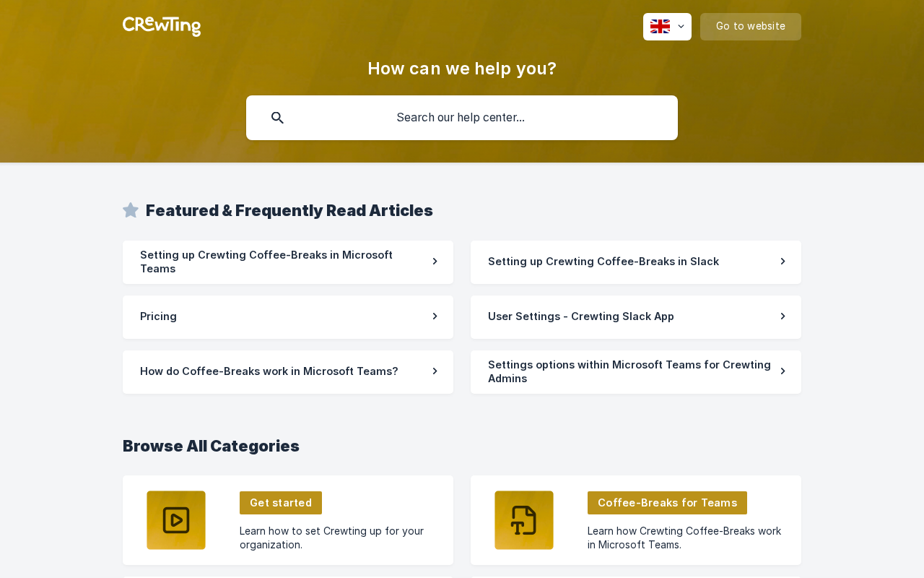924x578 pixels.
Task: Open User Settings - Crewting Slack App
Action: tap(636, 317)
